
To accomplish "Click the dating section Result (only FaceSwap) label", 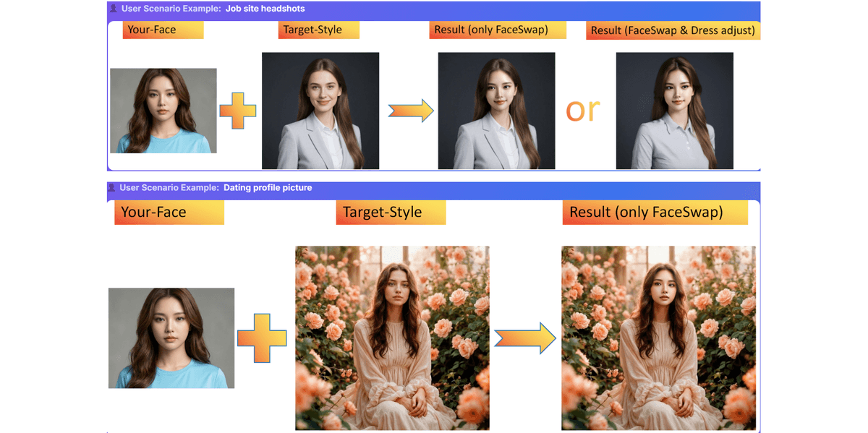I will (x=655, y=212).
